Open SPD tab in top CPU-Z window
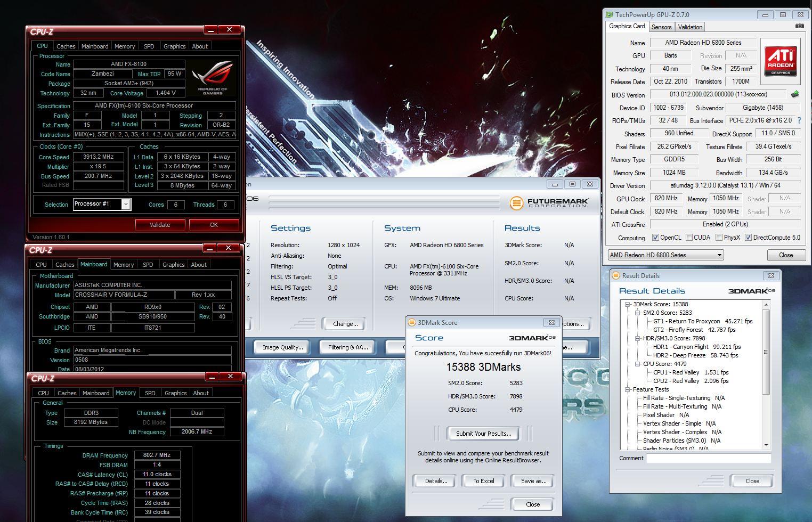This screenshot has width=812, height=522. 149,46
